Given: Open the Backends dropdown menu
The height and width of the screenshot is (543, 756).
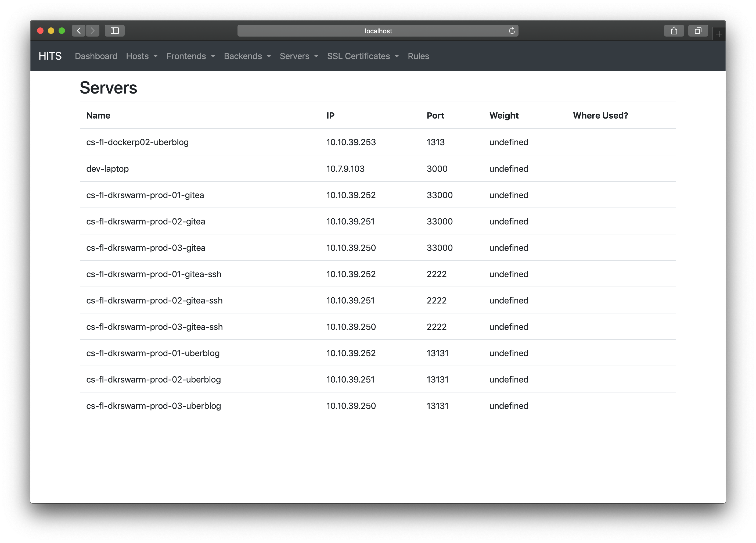Looking at the screenshot, I should click(247, 56).
